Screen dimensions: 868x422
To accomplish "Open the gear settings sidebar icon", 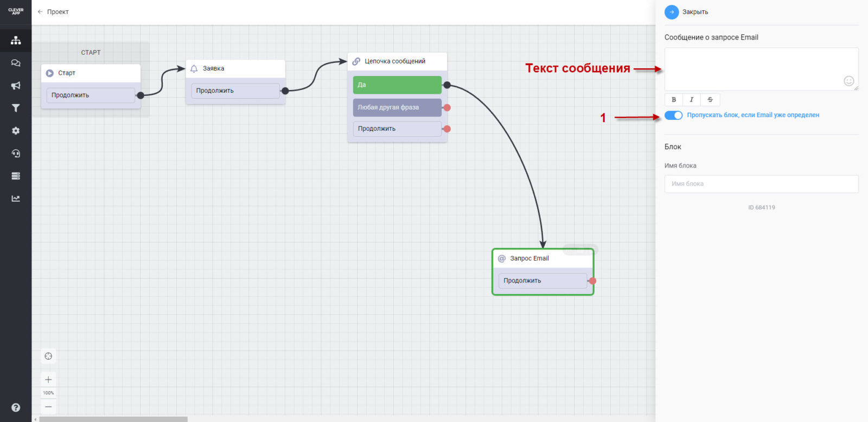I will coord(16,131).
